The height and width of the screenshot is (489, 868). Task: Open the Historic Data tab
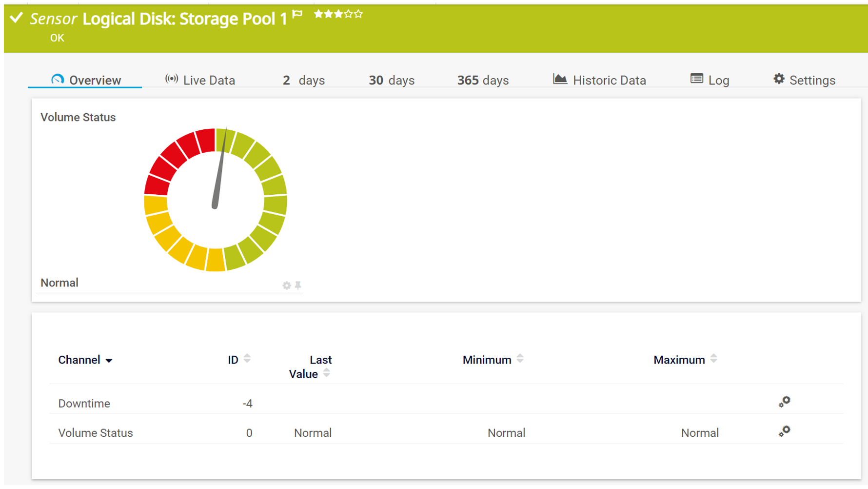[599, 80]
